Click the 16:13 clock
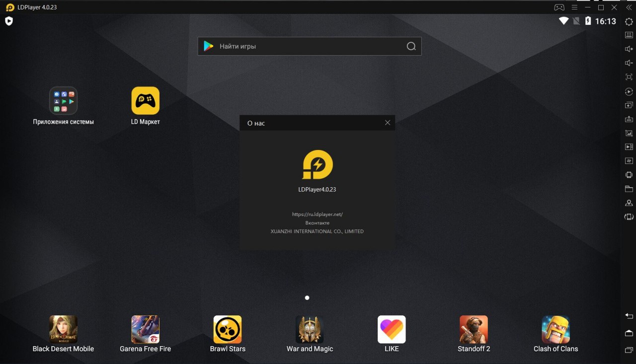636x364 pixels. 606,21
